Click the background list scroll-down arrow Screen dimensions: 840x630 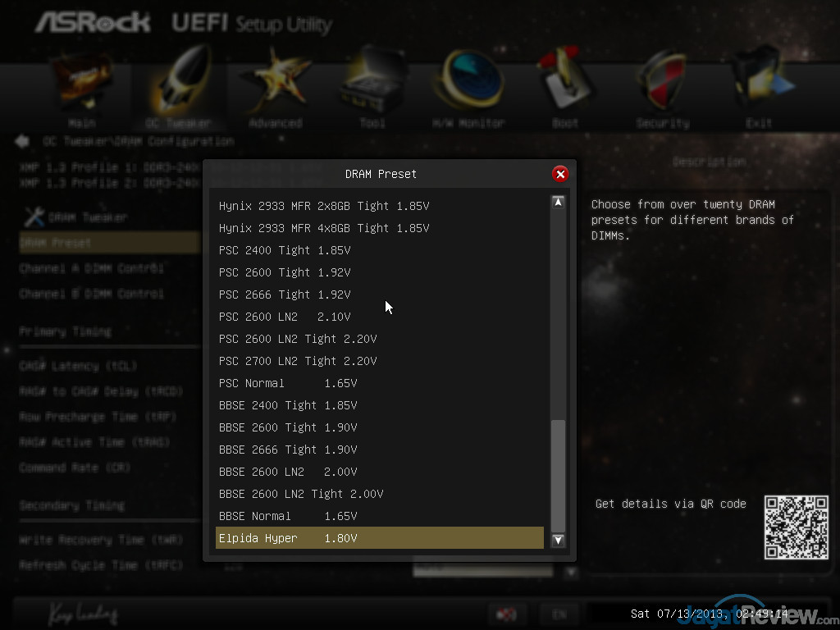point(571,573)
